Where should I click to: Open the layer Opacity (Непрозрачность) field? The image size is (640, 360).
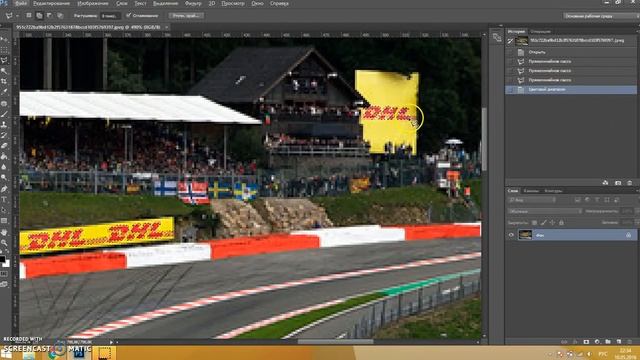[x=627, y=211]
